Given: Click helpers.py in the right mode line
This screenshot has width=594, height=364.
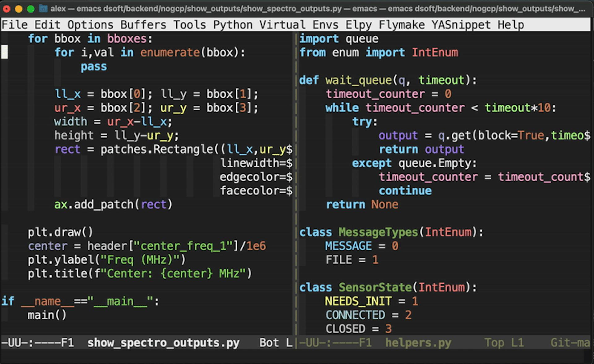Looking at the screenshot, I should pyautogui.click(x=418, y=343).
